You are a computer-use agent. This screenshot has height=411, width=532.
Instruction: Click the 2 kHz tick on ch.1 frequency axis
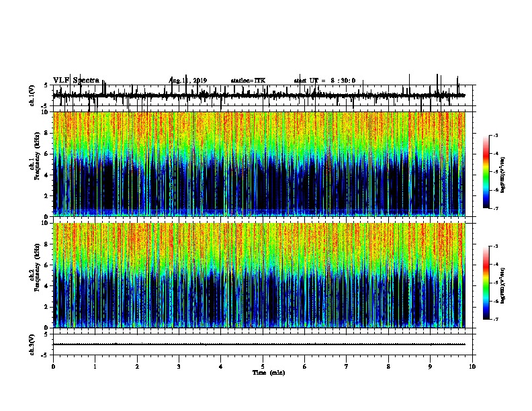pyautogui.click(x=46, y=196)
